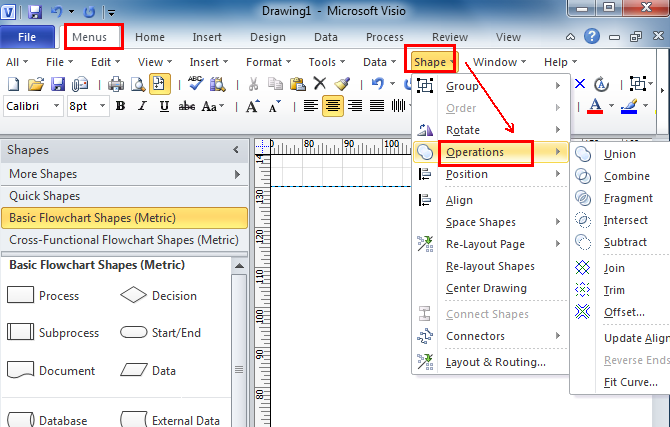The width and height of the screenshot is (670, 427).
Task: Open the 8pt font size dropdown
Action: (102, 106)
